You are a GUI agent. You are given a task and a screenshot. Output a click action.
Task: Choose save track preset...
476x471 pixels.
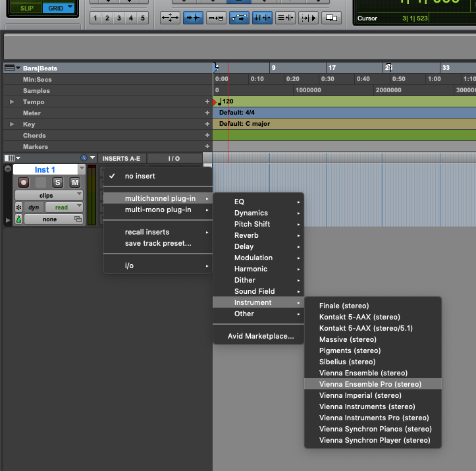point(158,243)
